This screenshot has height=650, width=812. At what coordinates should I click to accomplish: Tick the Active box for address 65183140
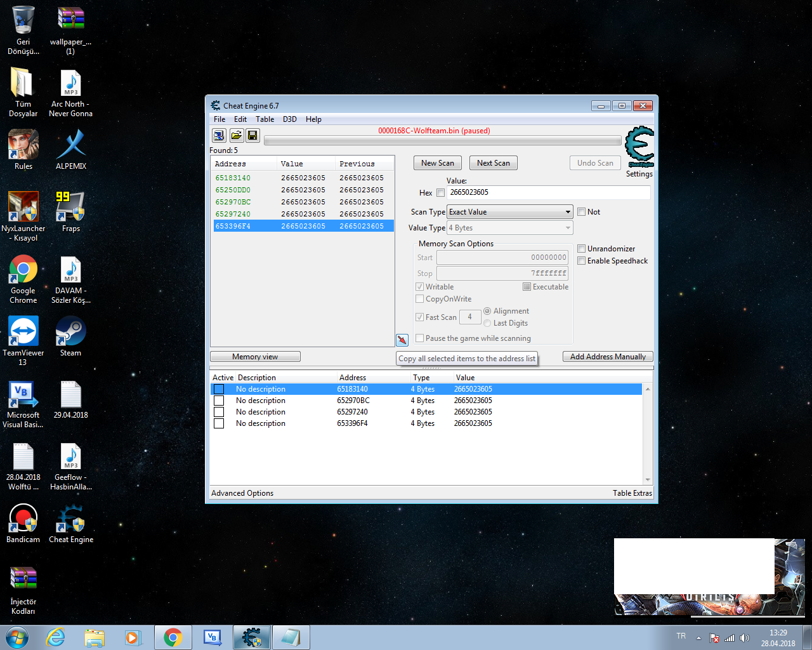click(x=219, y=389)
